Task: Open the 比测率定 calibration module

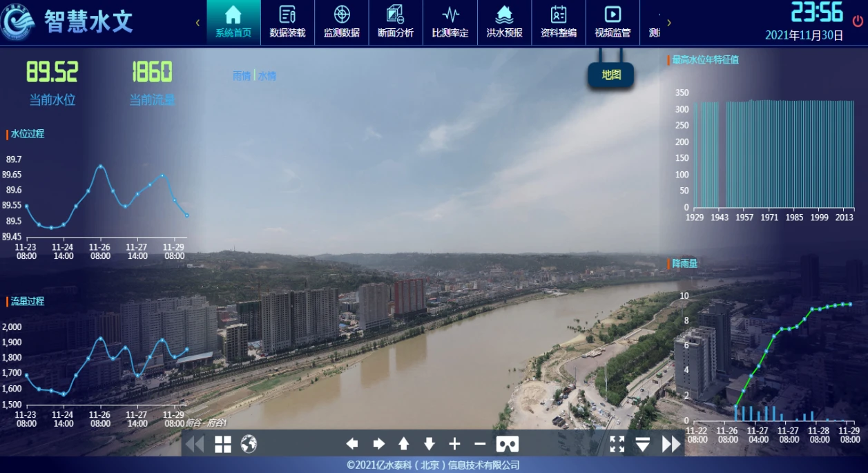Action: click(x=450, y=22)
